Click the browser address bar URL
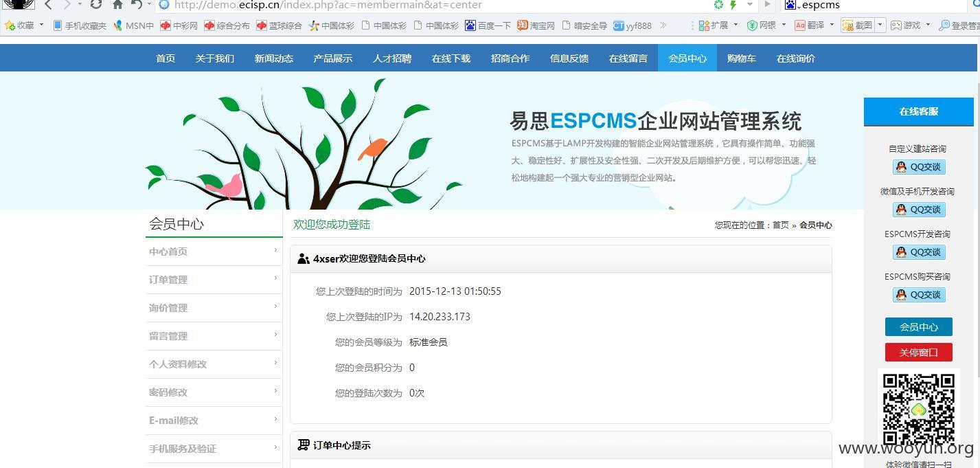The image size is (980, 468). [328, 5]
